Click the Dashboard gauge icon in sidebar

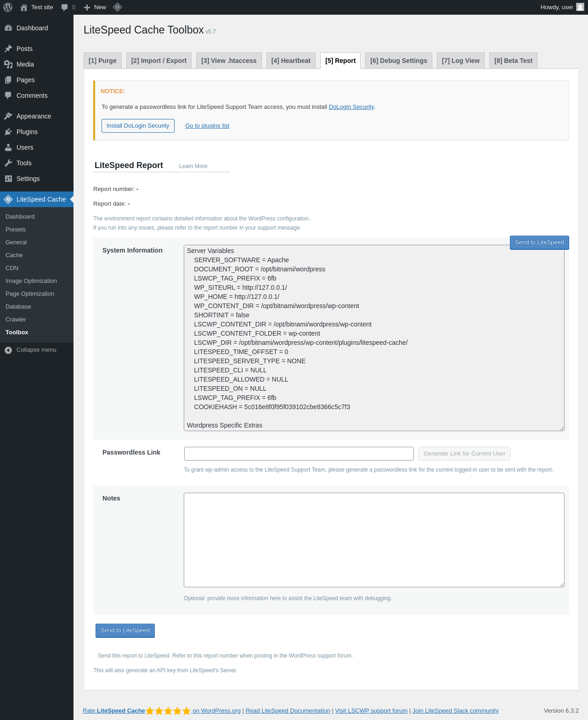[8, 28]
